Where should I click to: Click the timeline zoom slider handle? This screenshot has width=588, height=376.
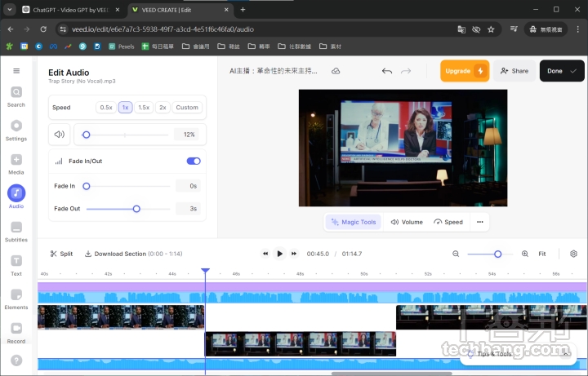point(497,254)
